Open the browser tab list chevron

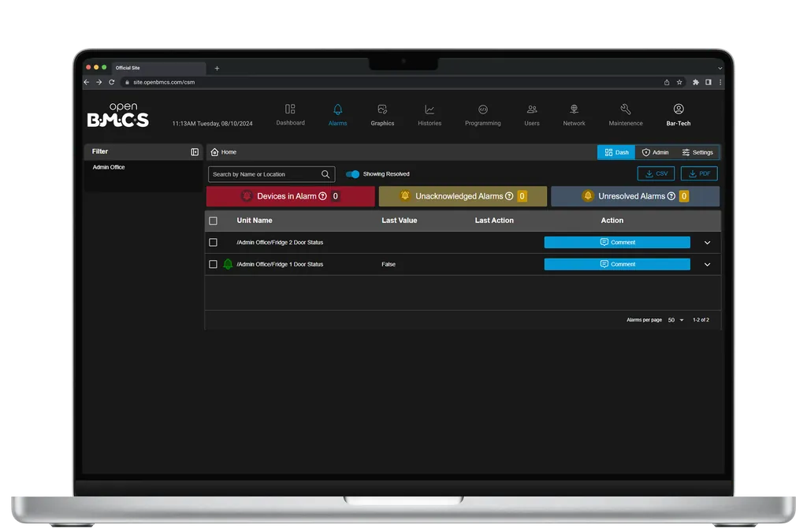point(720,68)
